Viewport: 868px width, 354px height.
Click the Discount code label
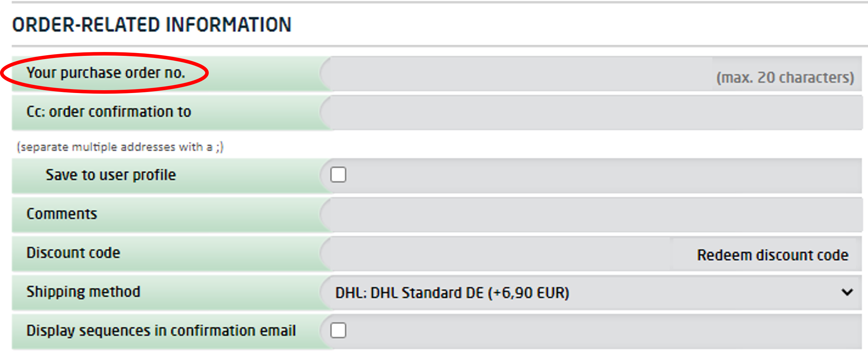tap(73, 253)
